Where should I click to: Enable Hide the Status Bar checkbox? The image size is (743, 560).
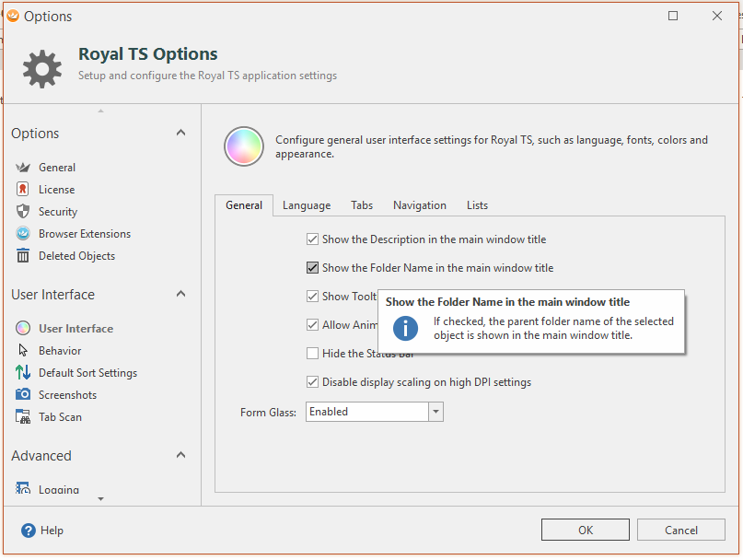[313, 354]
